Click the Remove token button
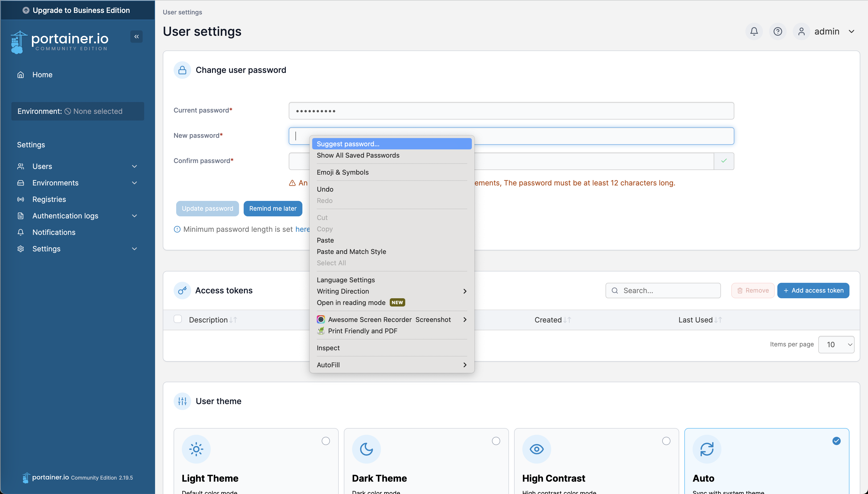 [753, 291]
